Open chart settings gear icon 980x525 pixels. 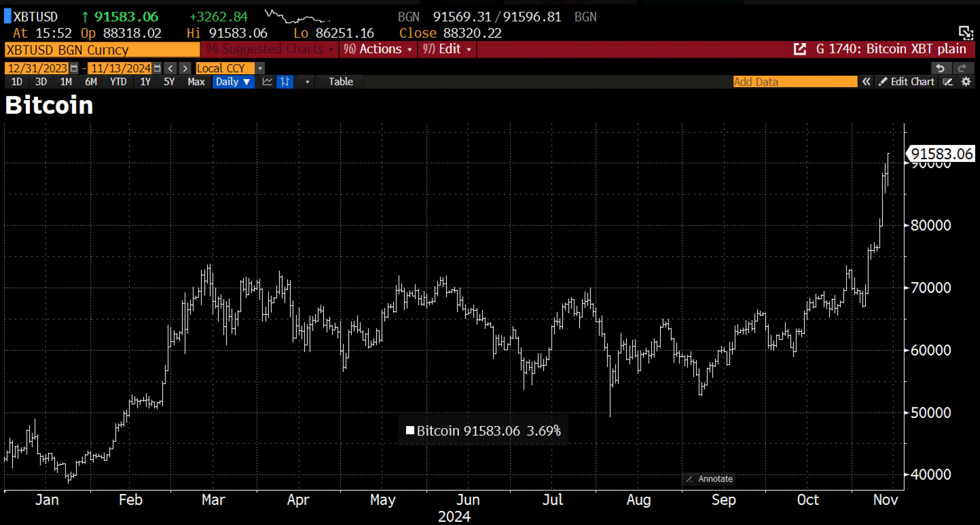[x=966, y=82]
